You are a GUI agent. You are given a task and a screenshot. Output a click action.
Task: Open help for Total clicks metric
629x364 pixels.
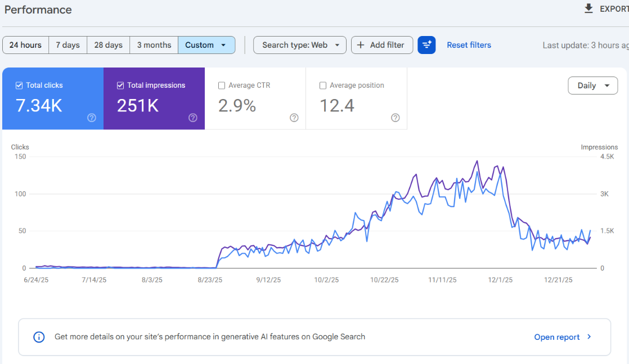click(92, 118)
